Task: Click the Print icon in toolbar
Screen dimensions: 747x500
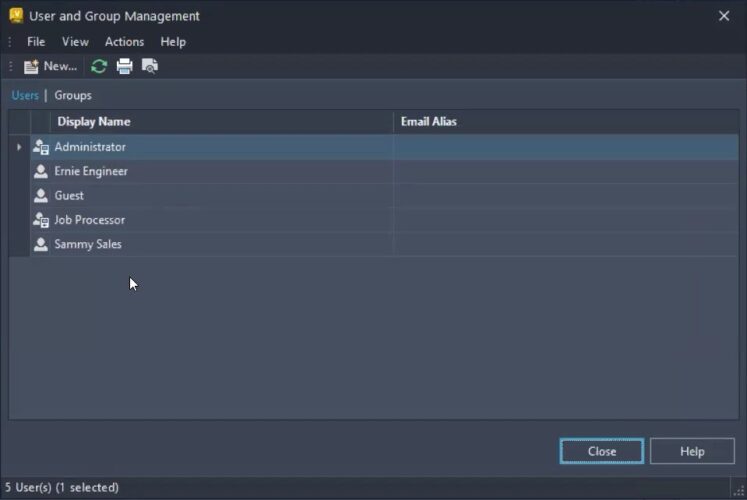Action: pyautogui.click(x=124, y=66)
